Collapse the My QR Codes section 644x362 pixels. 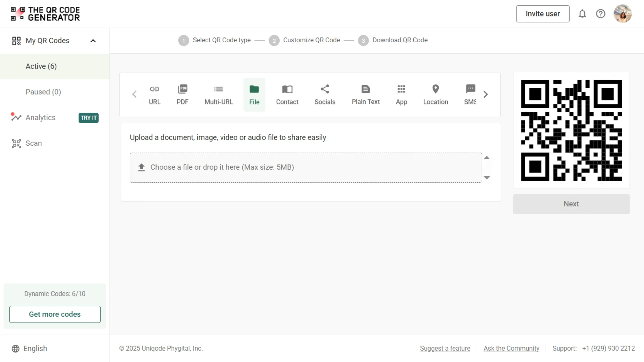pos(93,41)
